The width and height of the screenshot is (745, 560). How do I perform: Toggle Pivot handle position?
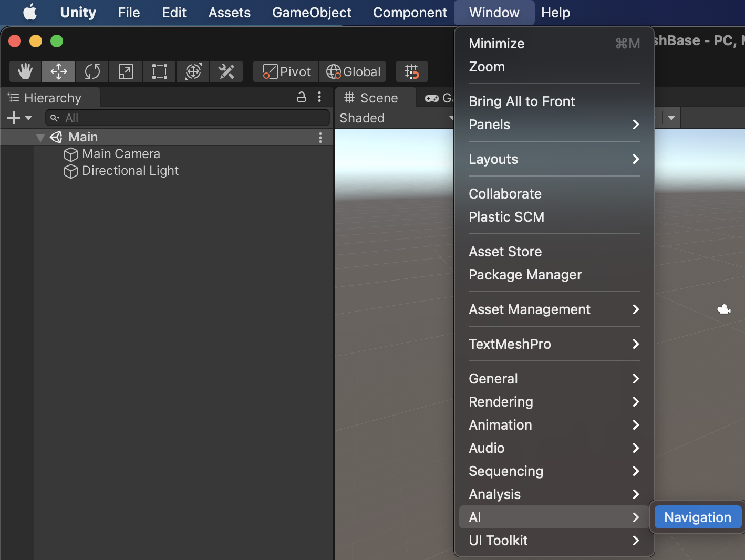pyautogui.click(x=286, y=71)
